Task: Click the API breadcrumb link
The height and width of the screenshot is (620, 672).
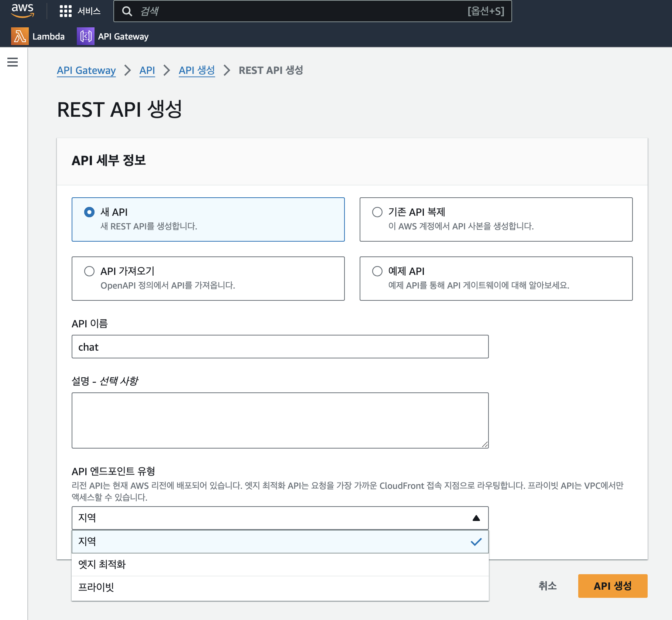Action: [147, 70]
